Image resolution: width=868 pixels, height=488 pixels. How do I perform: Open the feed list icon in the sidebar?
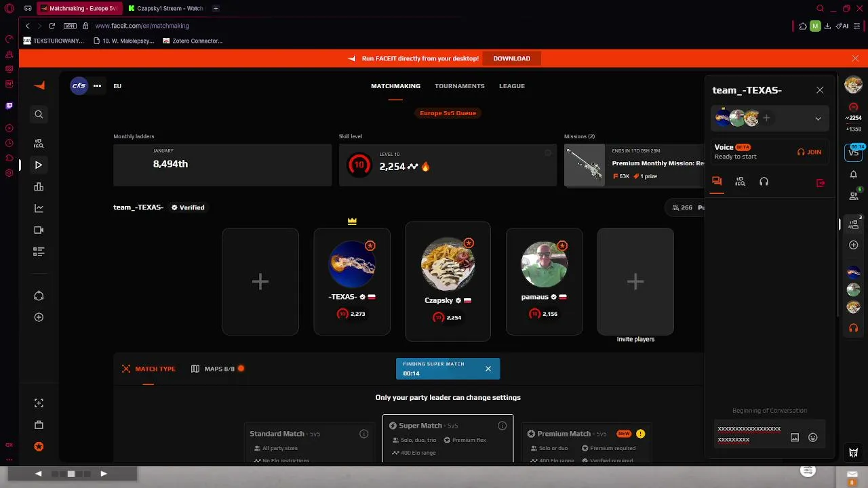point(39,251)
